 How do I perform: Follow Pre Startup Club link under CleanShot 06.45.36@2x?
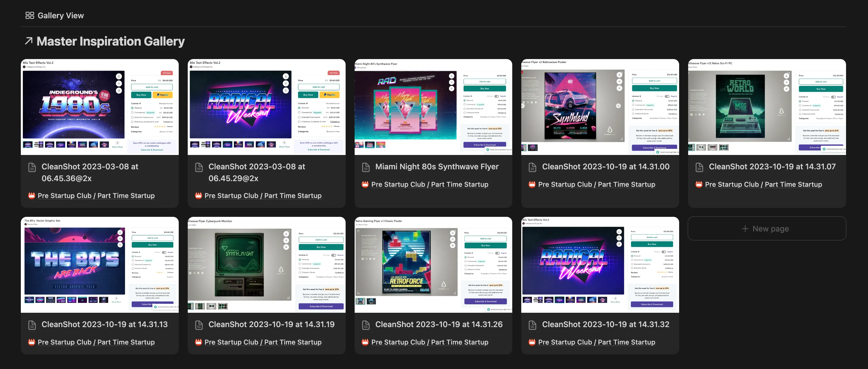[x=96, y=196]
